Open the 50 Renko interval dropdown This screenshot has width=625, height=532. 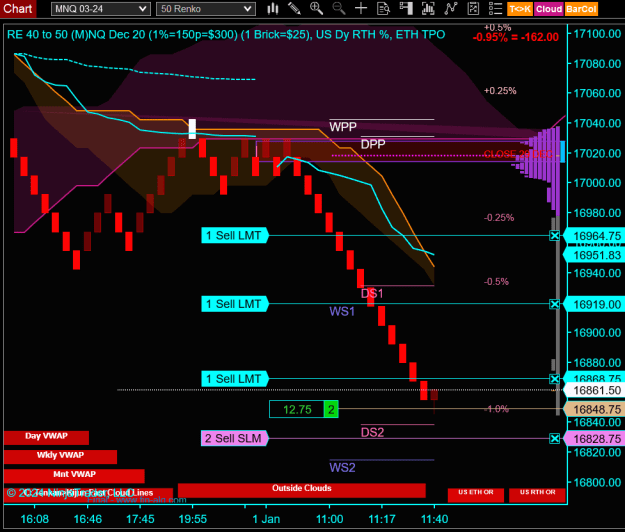(206, 9)
